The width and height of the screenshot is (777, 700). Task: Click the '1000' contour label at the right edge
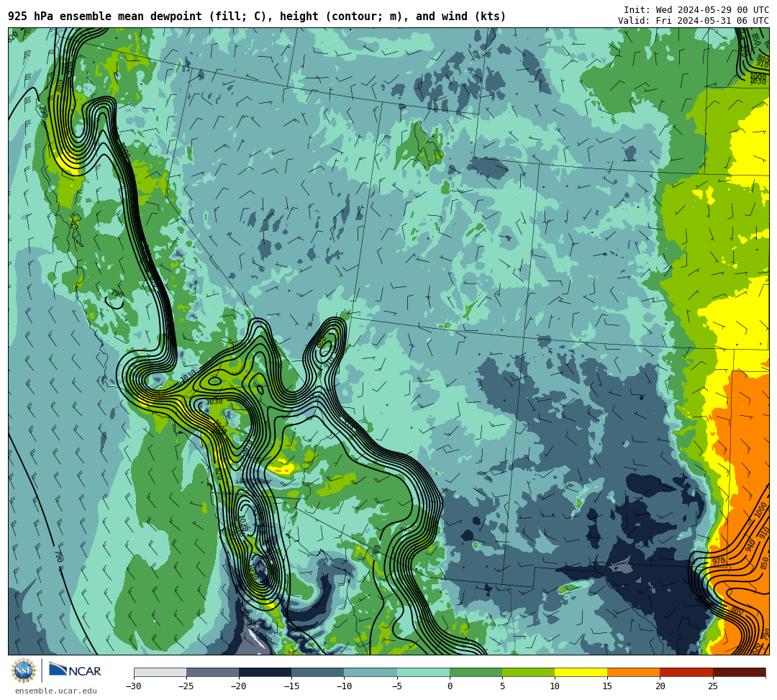click(760, 511)
